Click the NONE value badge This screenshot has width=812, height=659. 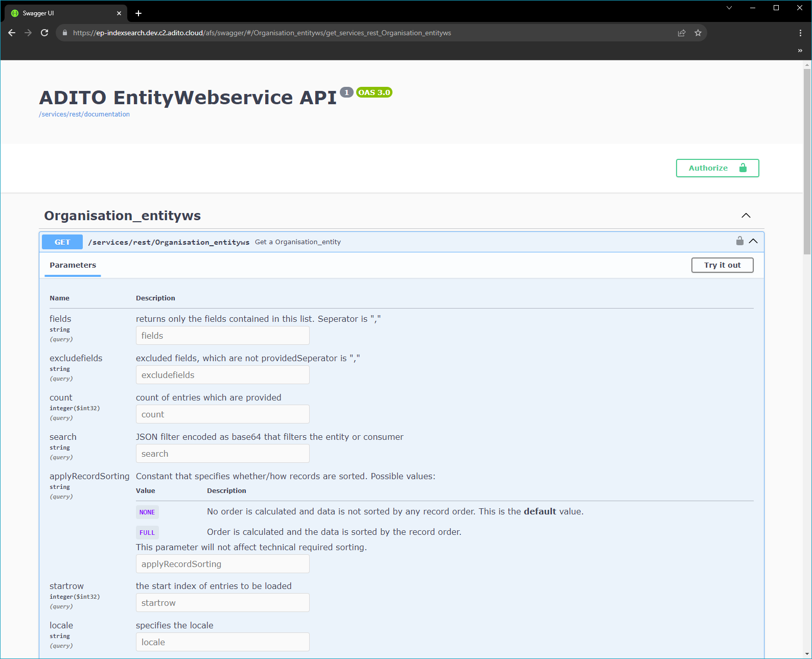pyautogui.click(x=147, y=512)
